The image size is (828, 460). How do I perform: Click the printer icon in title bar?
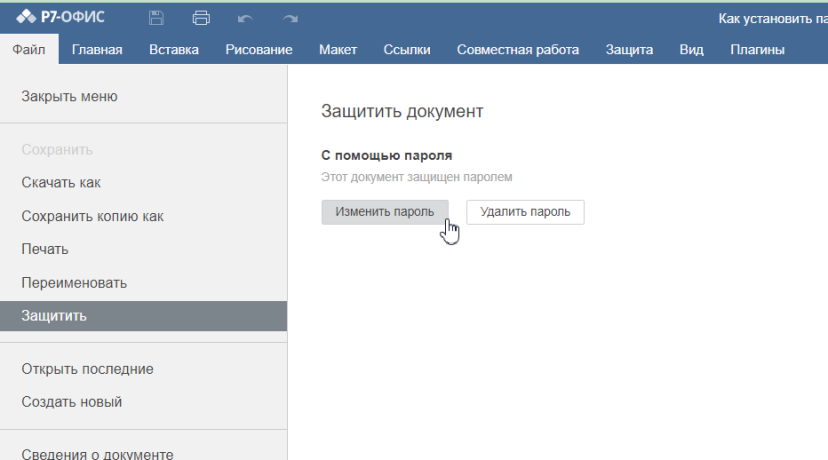coord(201,18)
